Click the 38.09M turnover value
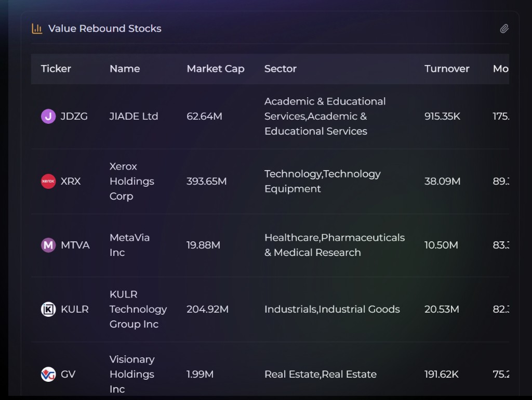The width and height of the screenshot is (532, 400). coord(443,182)
